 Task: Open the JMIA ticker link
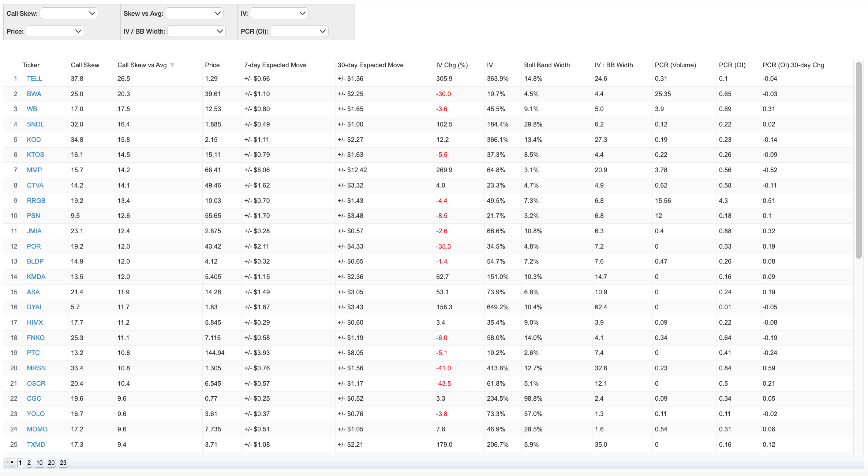coord(34,231)
